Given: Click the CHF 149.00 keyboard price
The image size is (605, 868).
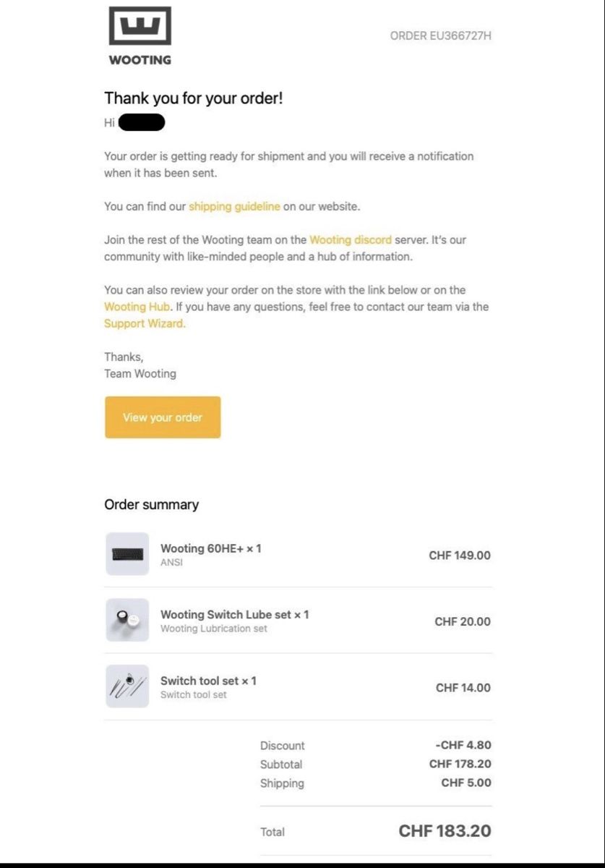Looking at the screenshot, I should tap(460, 556).
